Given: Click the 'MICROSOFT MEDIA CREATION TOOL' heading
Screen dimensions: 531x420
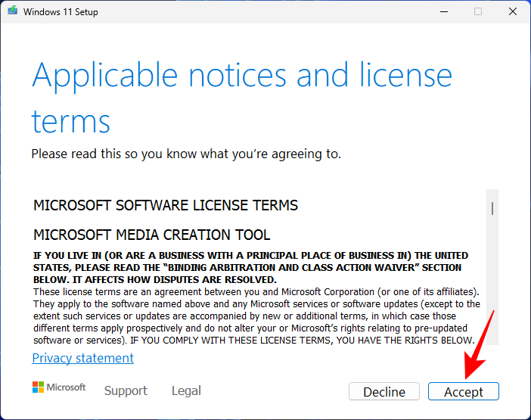Looking at the screenshot, I should (x=151, y=235).
